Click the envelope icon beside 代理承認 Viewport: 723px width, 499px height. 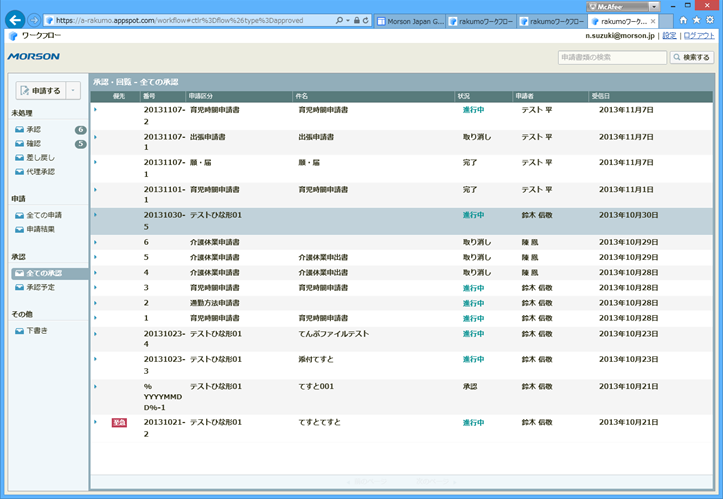point(19,172)
